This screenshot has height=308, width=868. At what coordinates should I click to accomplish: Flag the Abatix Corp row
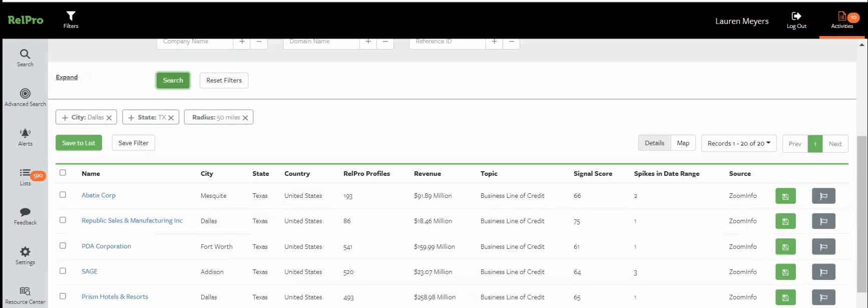click(823, 196)
